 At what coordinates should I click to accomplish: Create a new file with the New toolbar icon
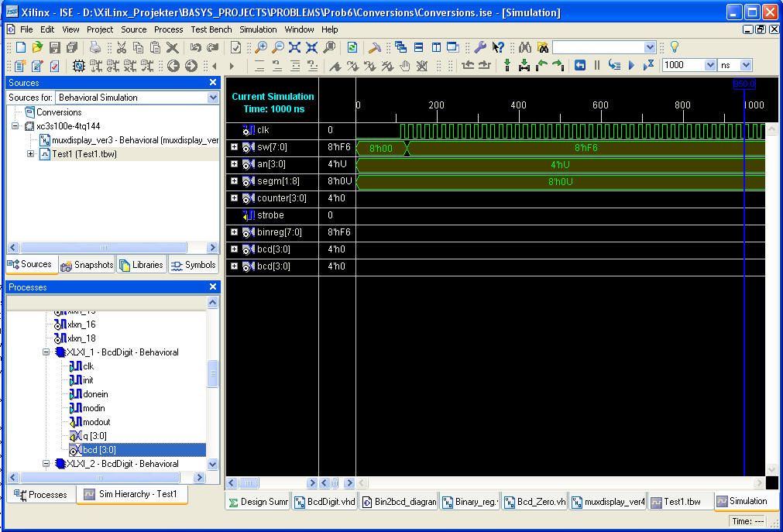[x=20, y=47]
